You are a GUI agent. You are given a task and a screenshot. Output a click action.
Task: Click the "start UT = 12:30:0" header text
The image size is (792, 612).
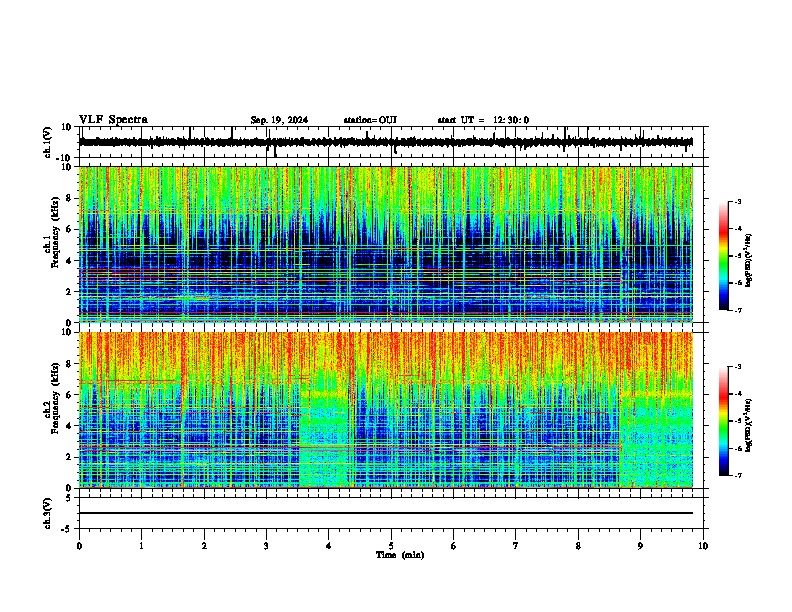pos(483,120)
